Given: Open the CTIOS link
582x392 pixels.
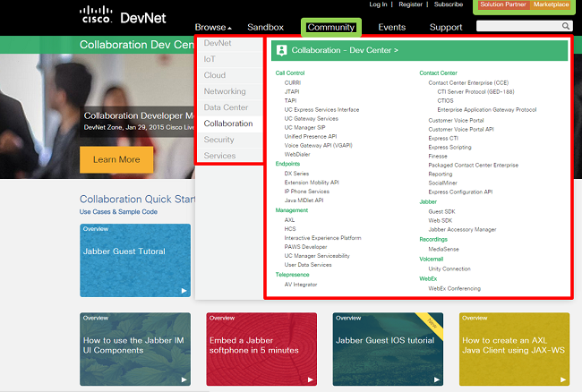Looking at the screenshot, I should [x=445, y=101].
